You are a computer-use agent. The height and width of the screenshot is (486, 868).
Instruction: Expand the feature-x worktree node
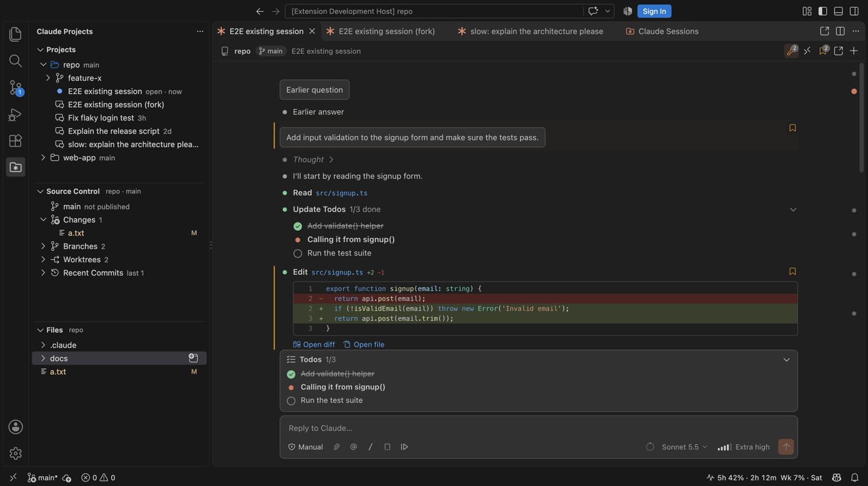(x=48, y=78)
